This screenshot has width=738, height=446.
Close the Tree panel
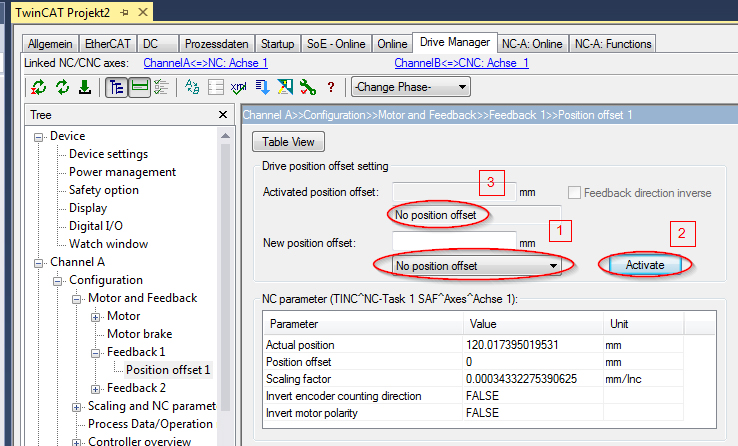pos(223,115)
